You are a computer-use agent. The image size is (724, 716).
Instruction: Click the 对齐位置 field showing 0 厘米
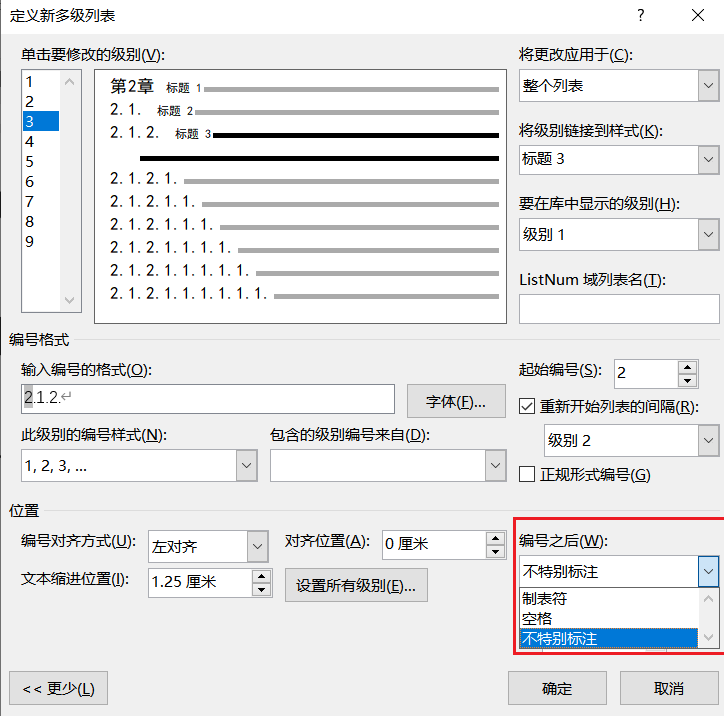(434, 544)
